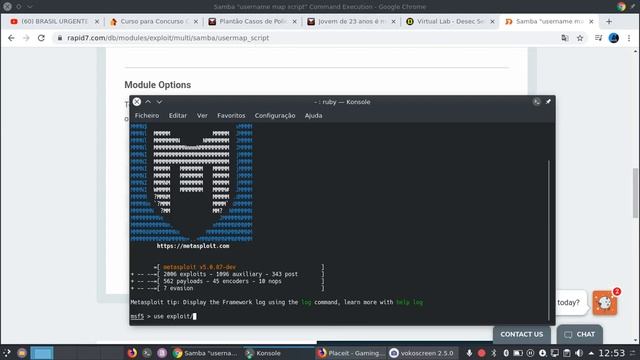Go back in Chrome history

[x=11, y=38]
